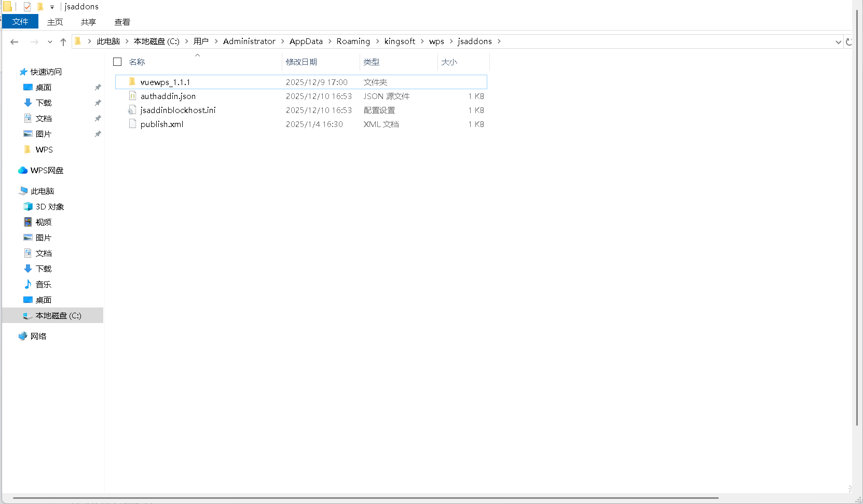Select the publish.xml file icon

(132, 124)
